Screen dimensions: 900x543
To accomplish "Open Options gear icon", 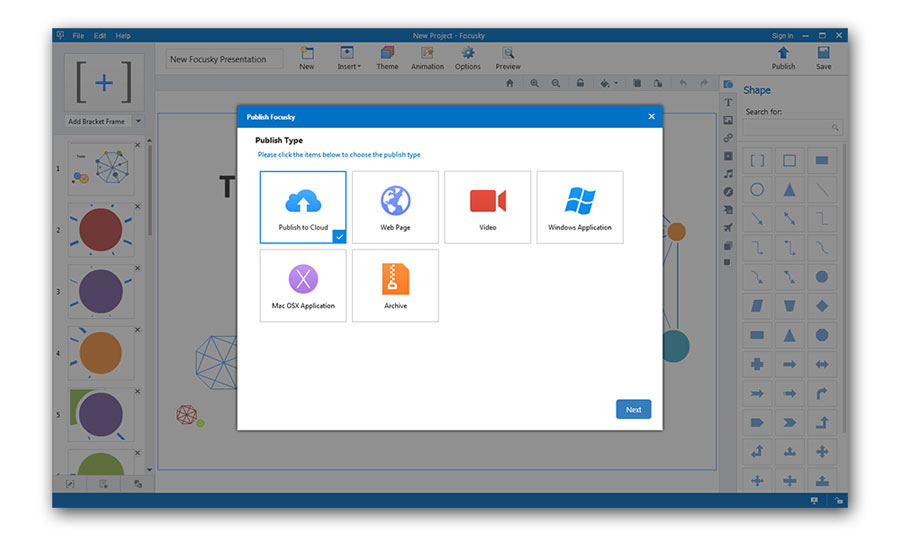I will (468, 58).
